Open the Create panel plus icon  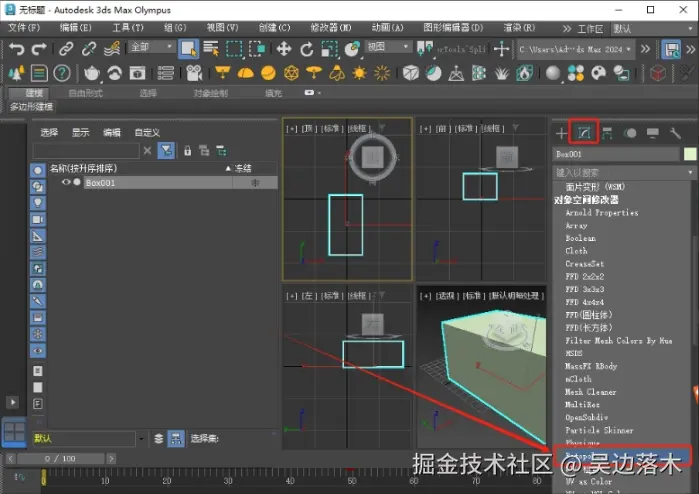pyautogui.click(x=562, y=133)
